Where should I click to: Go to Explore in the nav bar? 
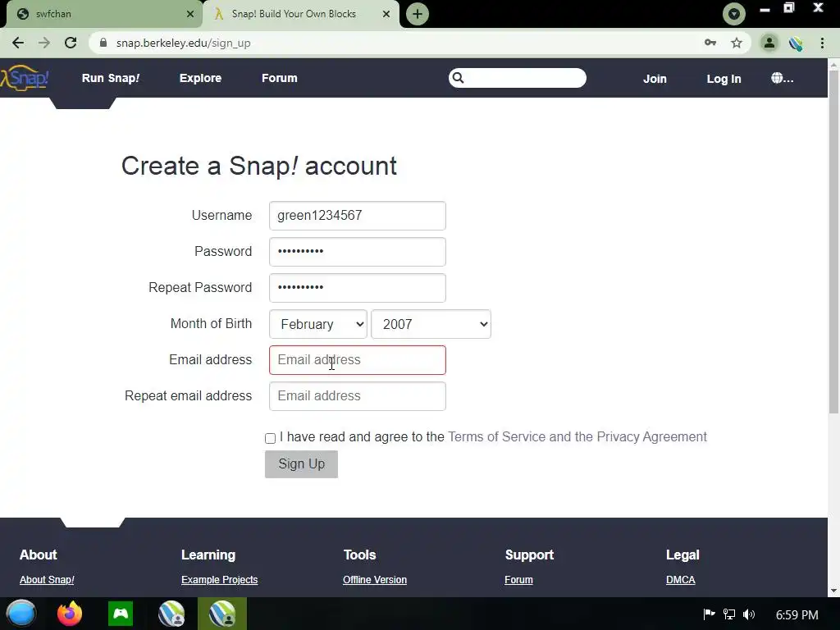pos(200,78)
